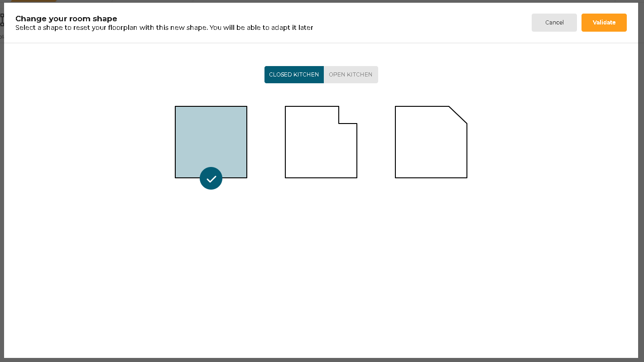Image resolution: width=644 pixels, height=362 pixels.
Task: Select the square room shape
Action: pos(211,136)
